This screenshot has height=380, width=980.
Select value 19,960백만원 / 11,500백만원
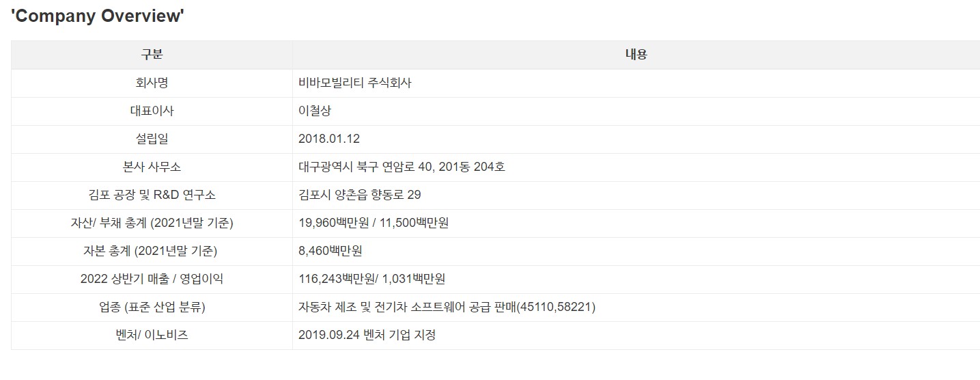click(374, 223)
